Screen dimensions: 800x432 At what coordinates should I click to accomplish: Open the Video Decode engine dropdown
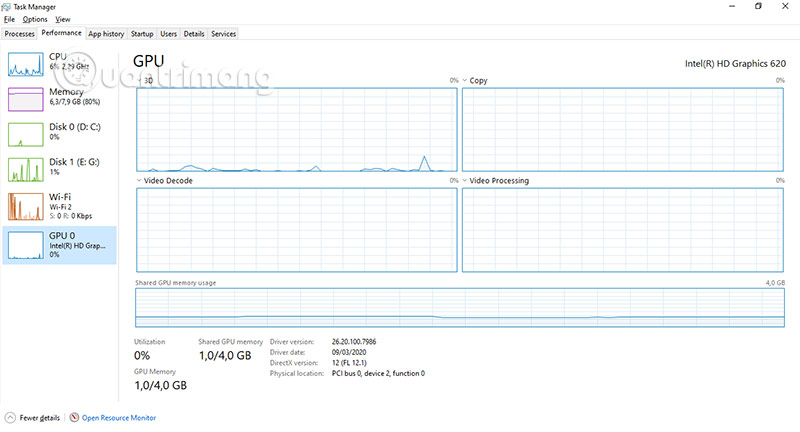coord(139,181)
